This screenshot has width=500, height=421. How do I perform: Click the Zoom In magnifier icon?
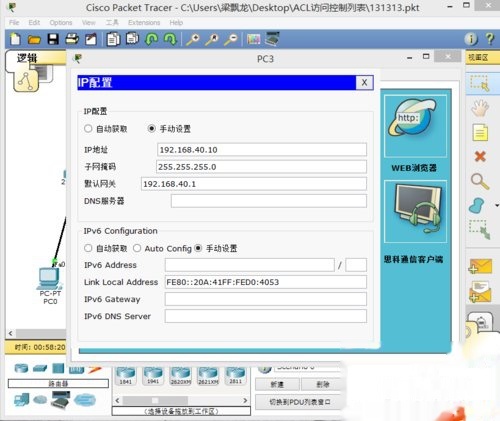pyautogui.click(x=193, y=39)
